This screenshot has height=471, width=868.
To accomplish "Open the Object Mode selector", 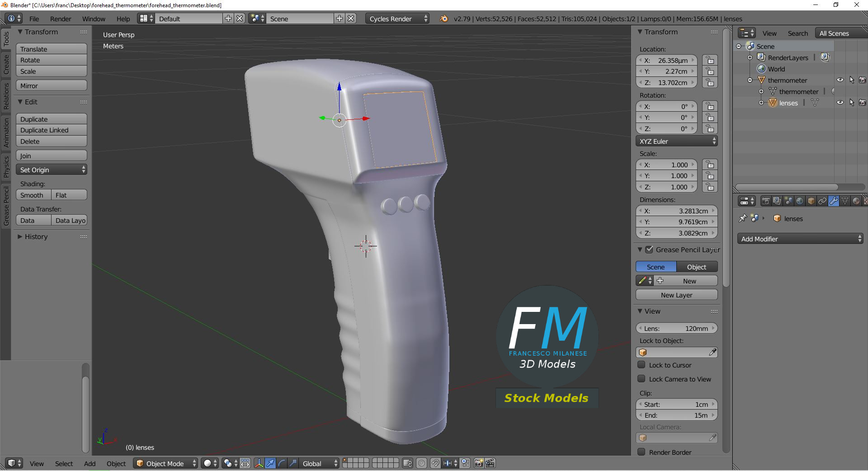I will pyautogui.click(x=165, y=463).
